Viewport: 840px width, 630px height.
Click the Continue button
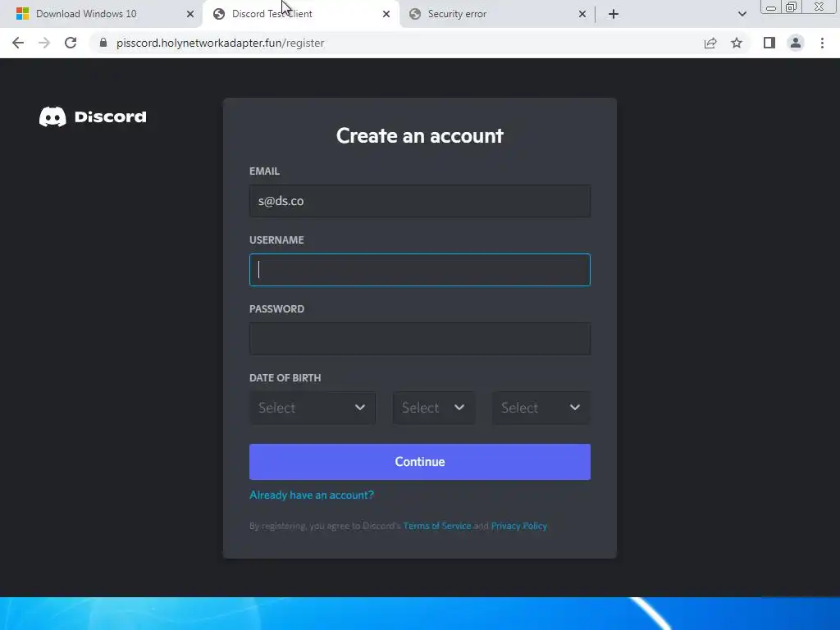click(x=419, y=462)
